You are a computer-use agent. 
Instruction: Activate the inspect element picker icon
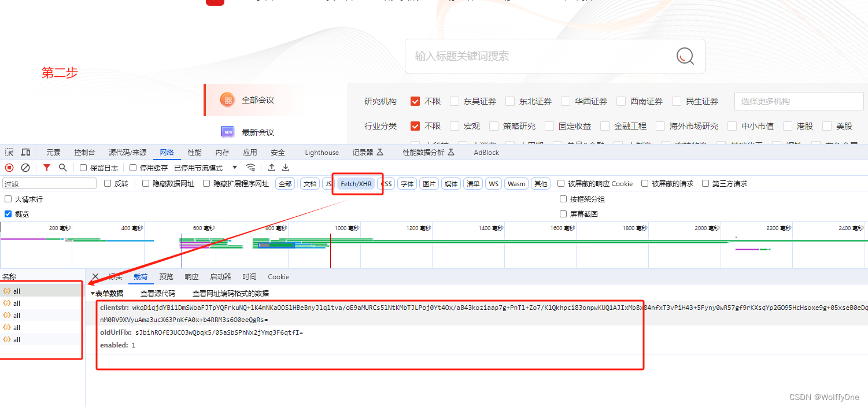pyautogui.click(x=9, y=152)
